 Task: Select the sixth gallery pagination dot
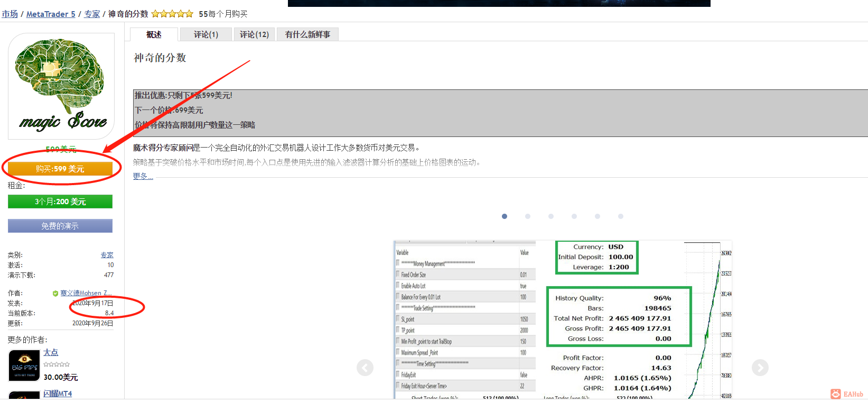tap(621, 216)
